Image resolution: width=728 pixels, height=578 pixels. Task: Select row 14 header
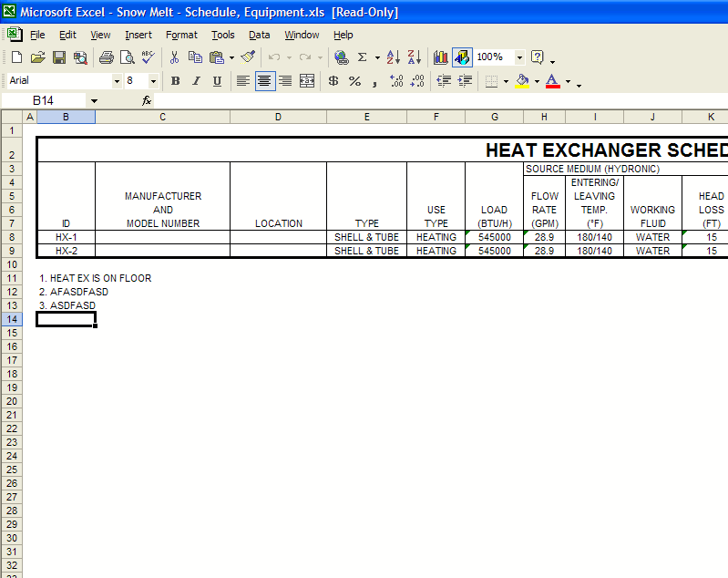pos(12,319)
